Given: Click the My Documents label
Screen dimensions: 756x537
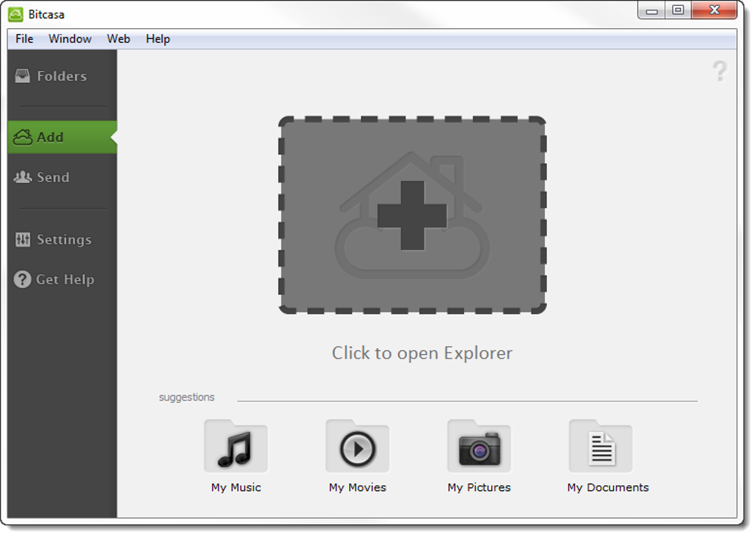Looking at the screenshot, I should click(x=608, y=487).
